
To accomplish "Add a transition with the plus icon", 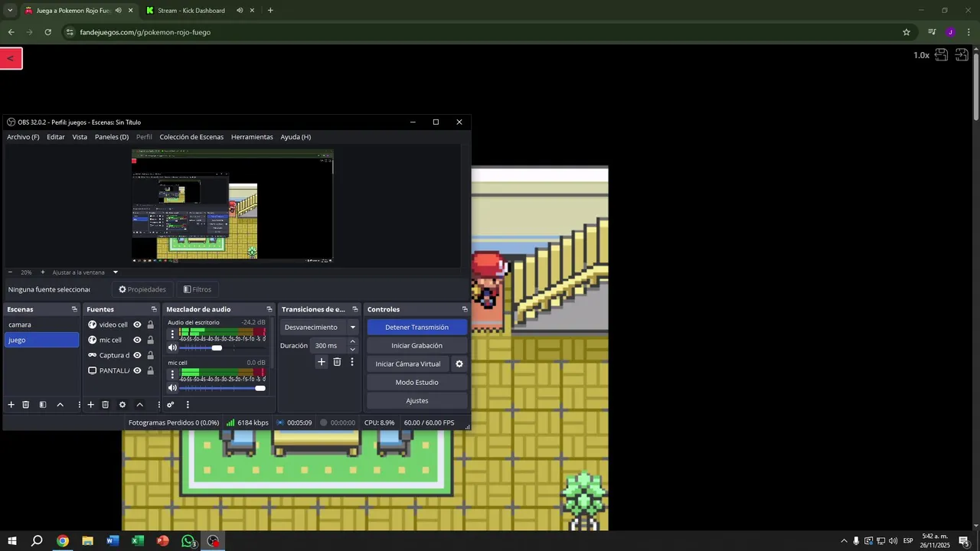I will point(322,362).
